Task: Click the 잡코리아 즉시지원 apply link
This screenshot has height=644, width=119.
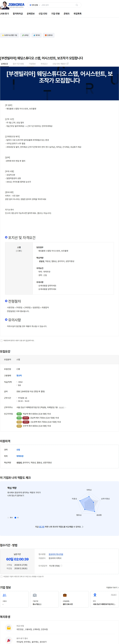Action: click(56, 554)
